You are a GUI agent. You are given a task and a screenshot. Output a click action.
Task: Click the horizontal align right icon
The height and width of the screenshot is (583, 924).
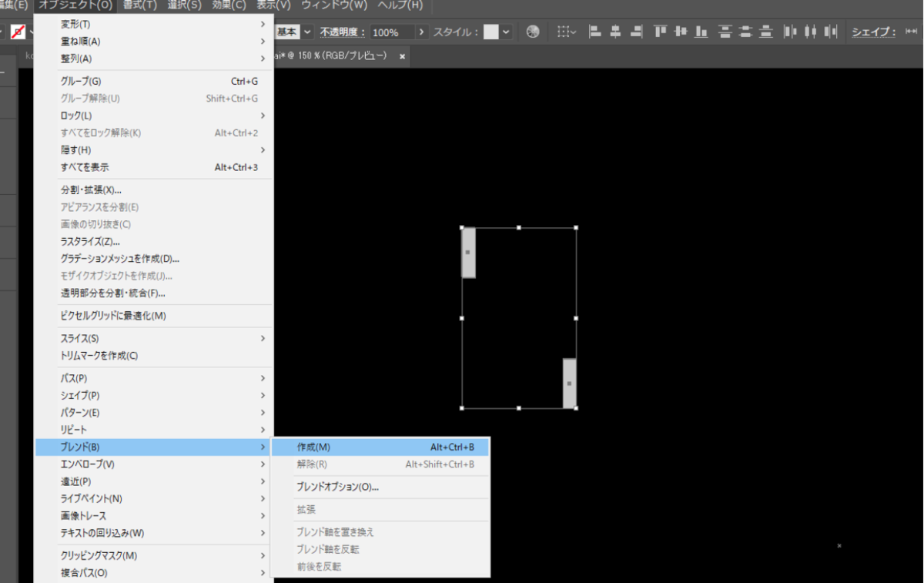(636, 32)
